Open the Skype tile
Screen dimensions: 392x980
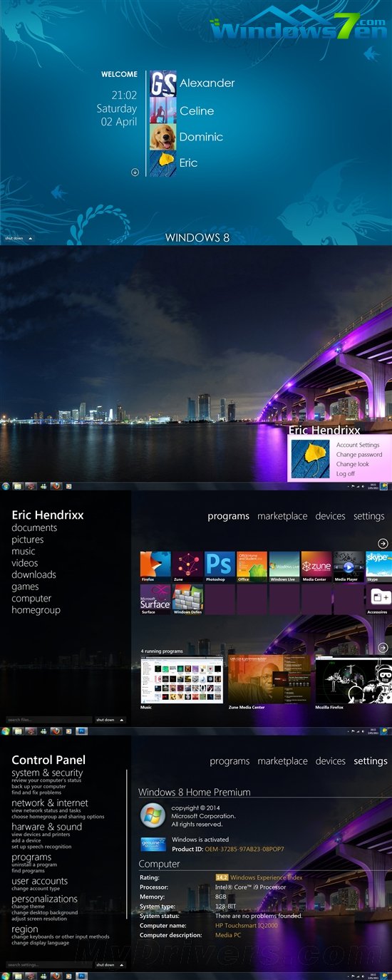pyautogui.click(x=378, y=567)
